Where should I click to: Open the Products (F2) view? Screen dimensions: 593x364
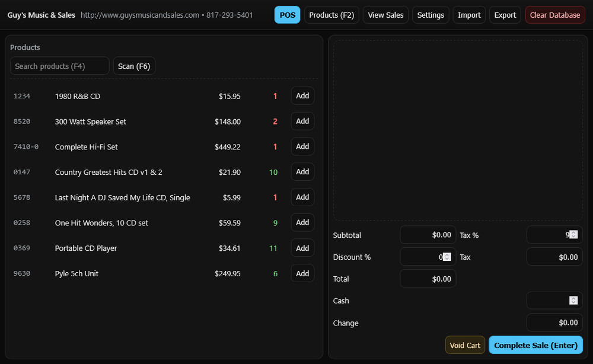[x=331, y=14]
